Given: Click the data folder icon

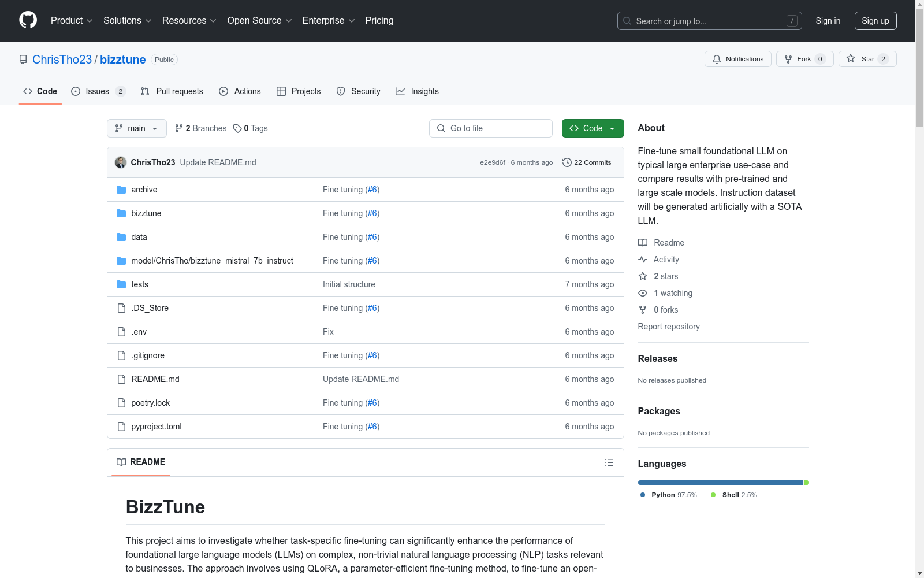Looking at the screenshot, I should (x=121, y=237).
